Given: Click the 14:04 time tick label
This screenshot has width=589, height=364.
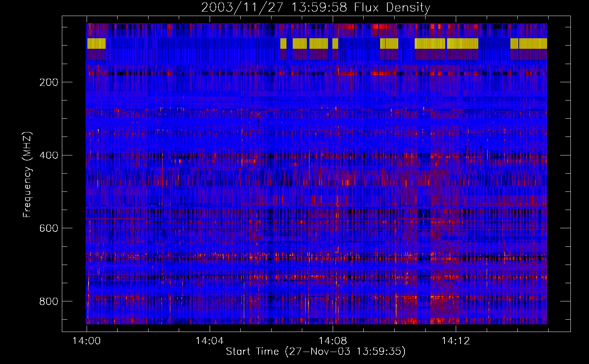Looking at the screenshot, I should pos(210,341).
